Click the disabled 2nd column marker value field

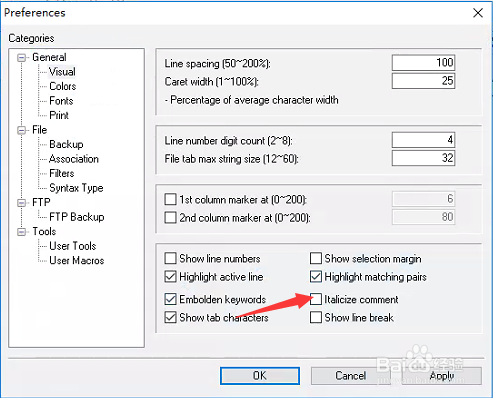423,217
